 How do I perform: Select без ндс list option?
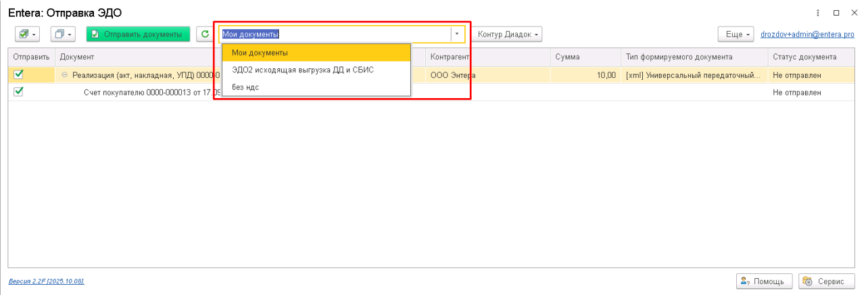(316, 87)
